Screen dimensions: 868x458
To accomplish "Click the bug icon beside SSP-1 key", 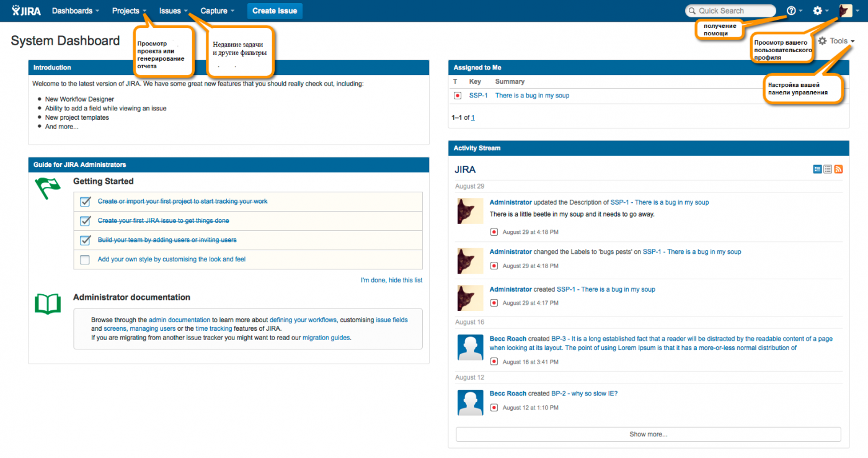I will [458, 96].
